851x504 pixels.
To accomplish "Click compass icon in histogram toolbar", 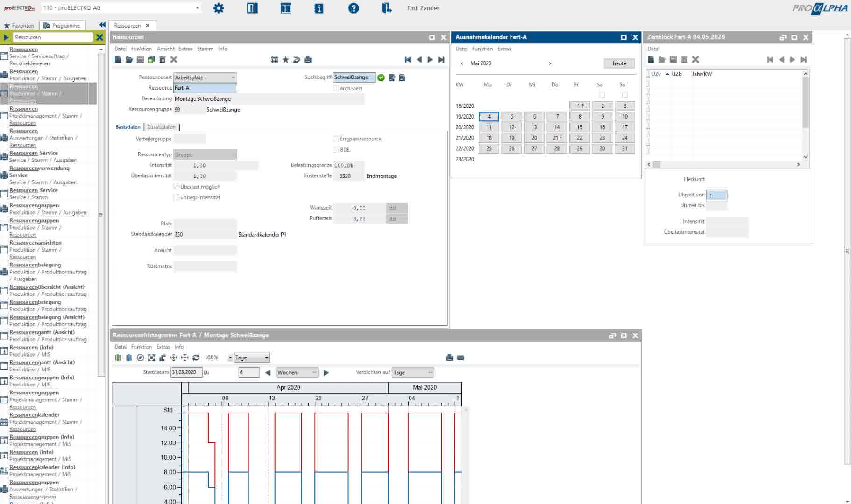I will click(140, 357).
